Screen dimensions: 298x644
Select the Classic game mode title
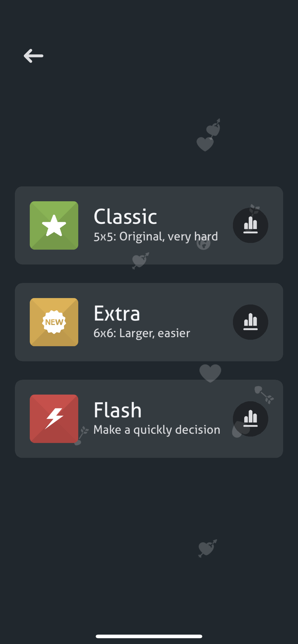point(125,216)
